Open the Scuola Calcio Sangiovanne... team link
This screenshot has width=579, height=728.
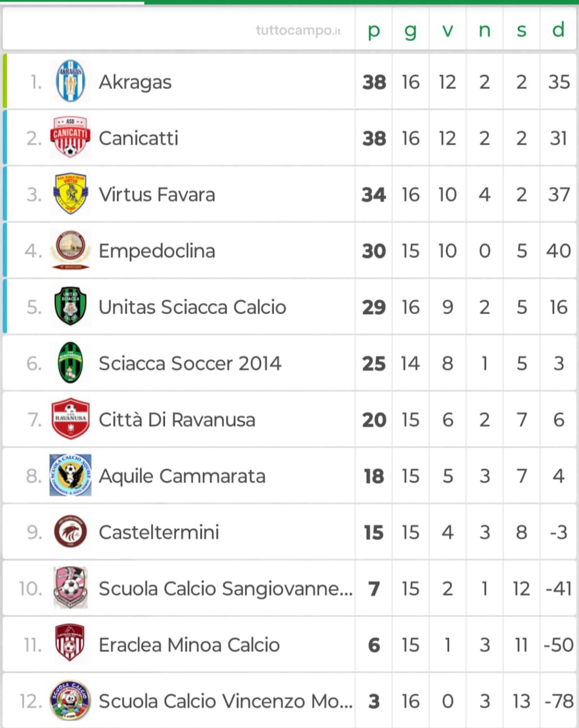[226, 588]
